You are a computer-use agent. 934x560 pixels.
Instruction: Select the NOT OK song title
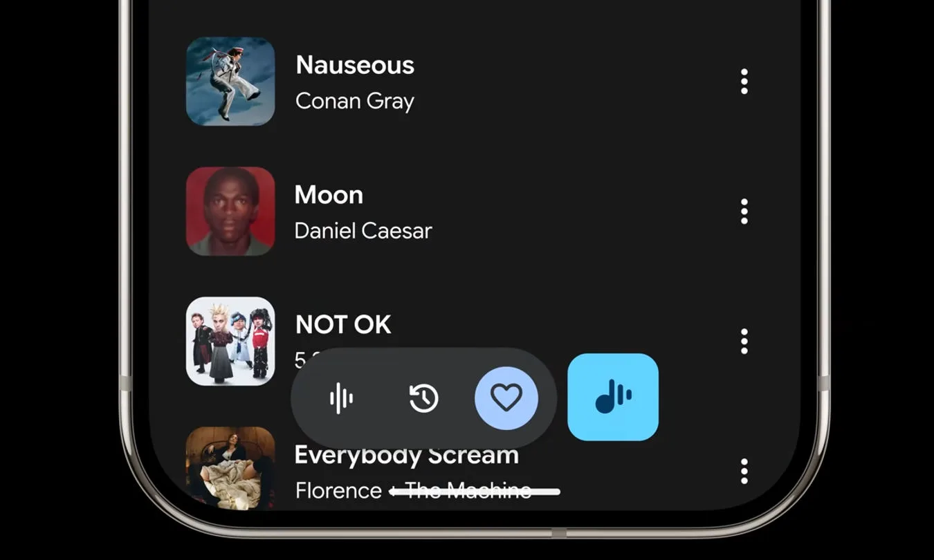click(343, 324)
